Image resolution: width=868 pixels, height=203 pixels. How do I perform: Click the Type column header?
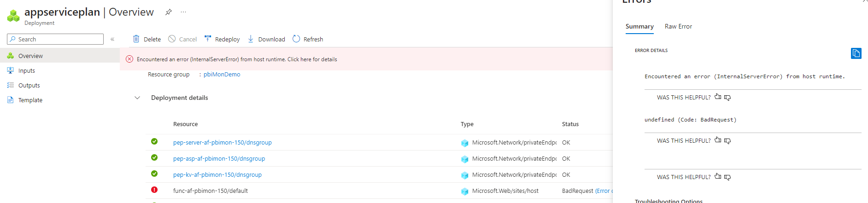pos(467,124)
